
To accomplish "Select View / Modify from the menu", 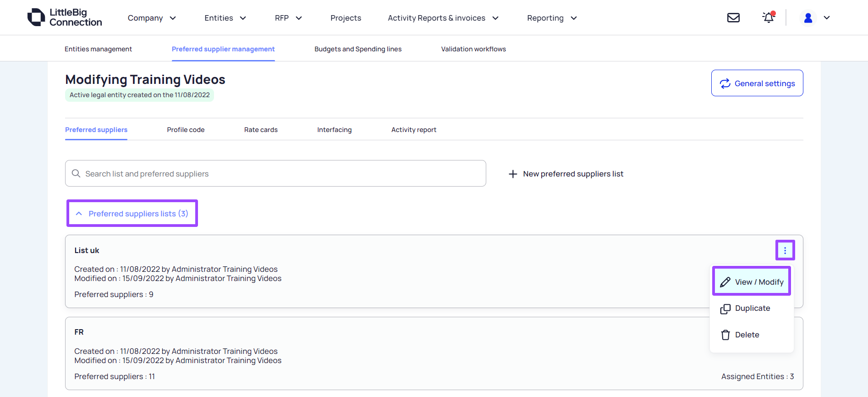I will [x=752, y=282].
